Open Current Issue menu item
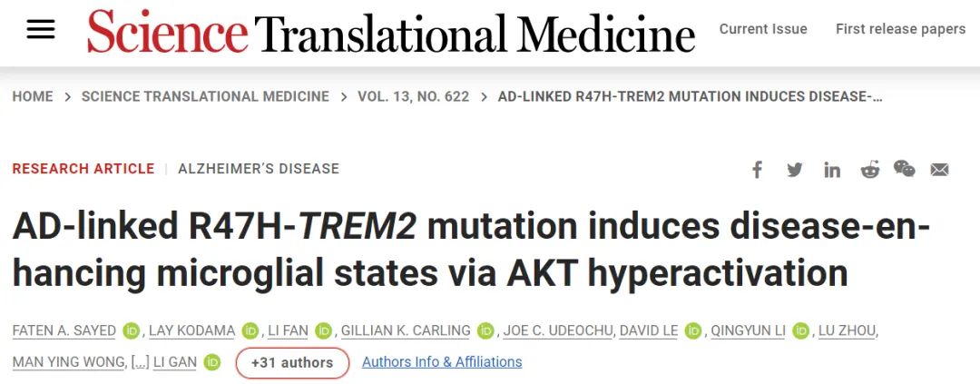The width and height of the screenshot is (980, 384). (763, 29)
